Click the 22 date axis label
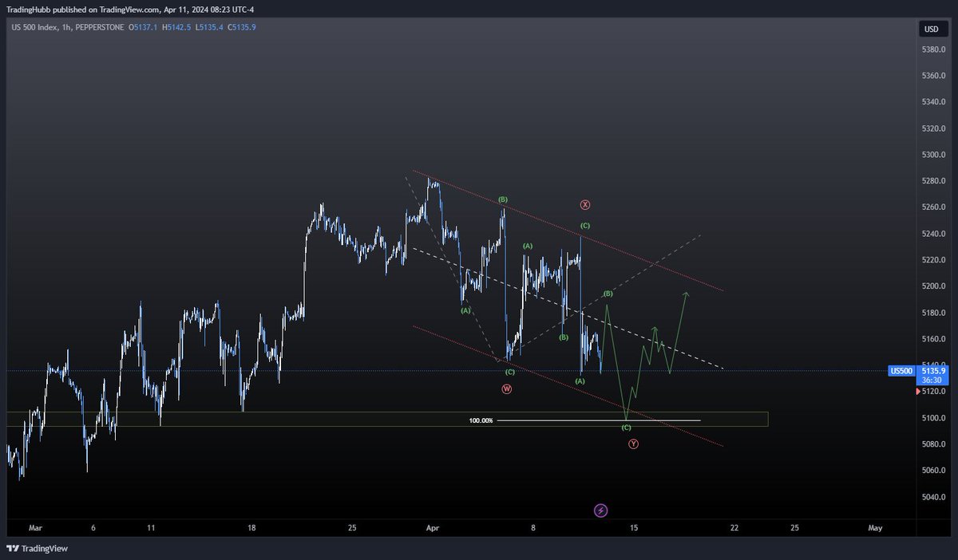The image size is (958, 560). [x=734, y=528]
